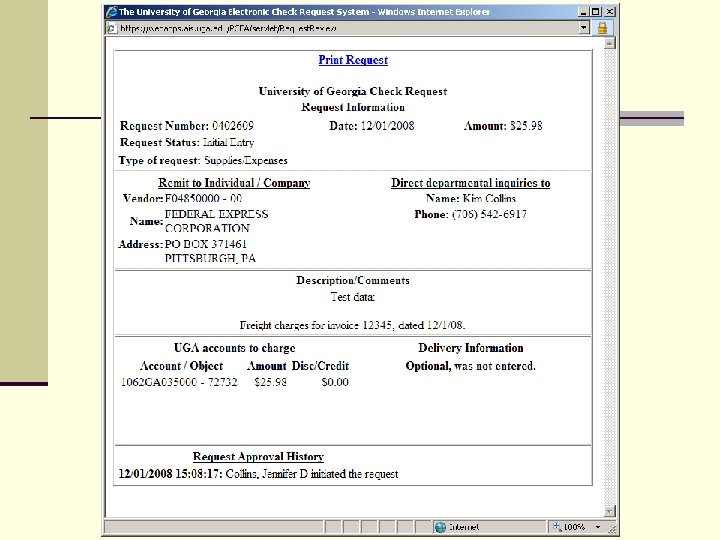
Task: Click the $0.00 Disc/Credit value
Action: point(335,382)
